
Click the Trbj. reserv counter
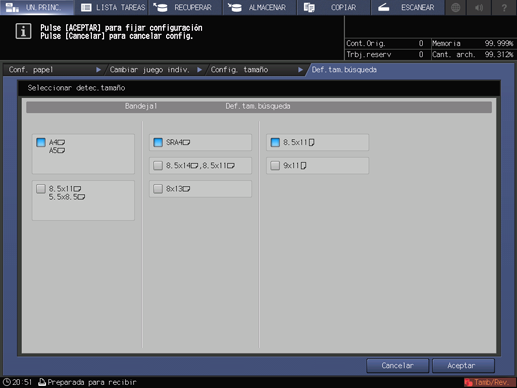pos(385,54)
